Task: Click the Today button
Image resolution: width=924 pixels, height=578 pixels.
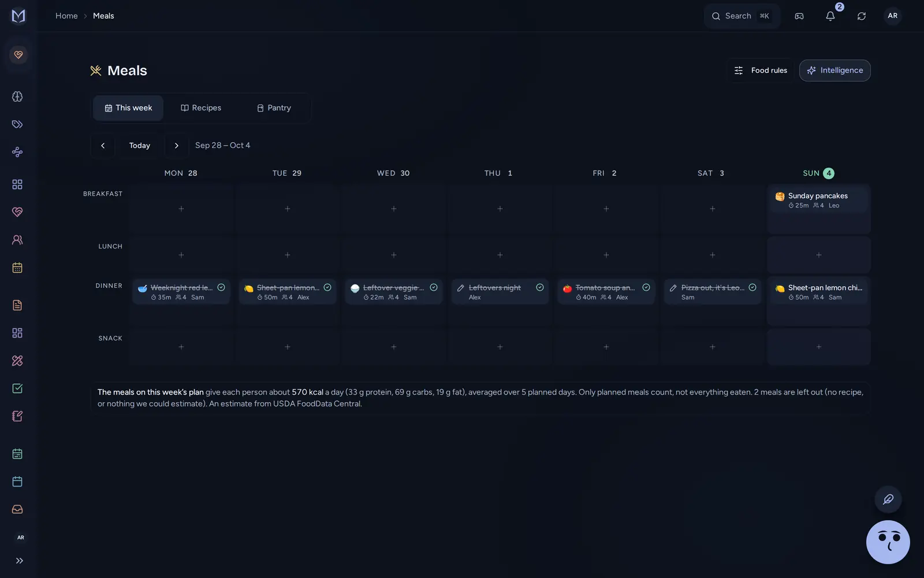Action: click(140, 146)
